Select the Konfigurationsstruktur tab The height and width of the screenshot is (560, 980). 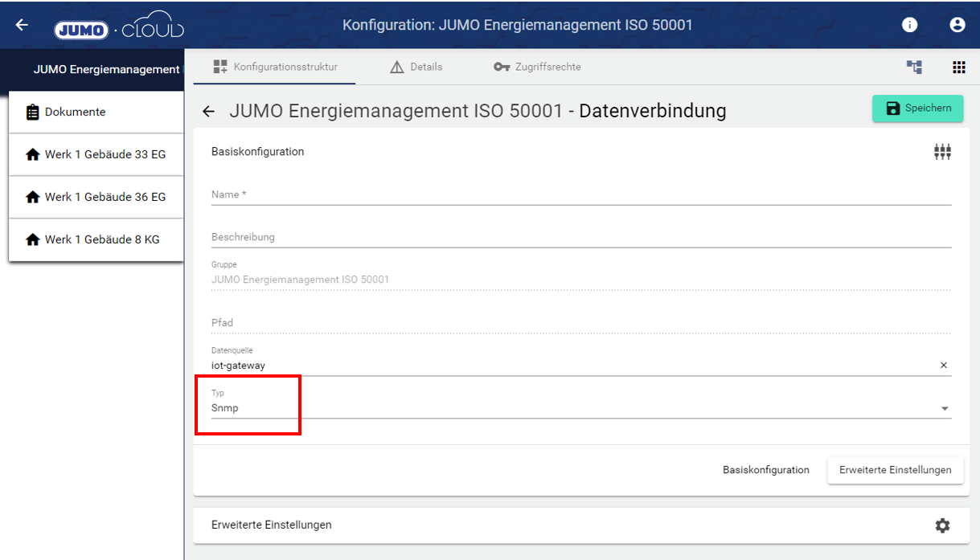pyautogui.click(x=275, y=67)
